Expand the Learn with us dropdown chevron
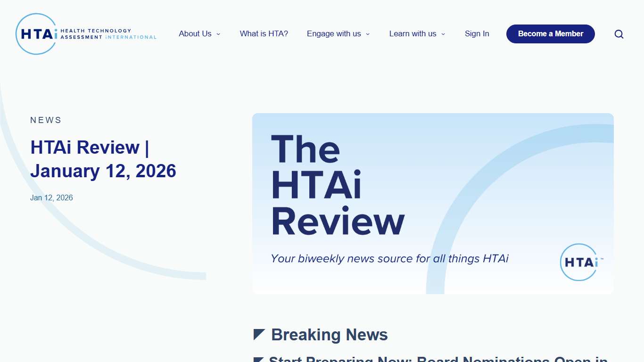Image resolution: width=644 pixels, height=362 pixels. pyautogui.click(x=443, y=34)
